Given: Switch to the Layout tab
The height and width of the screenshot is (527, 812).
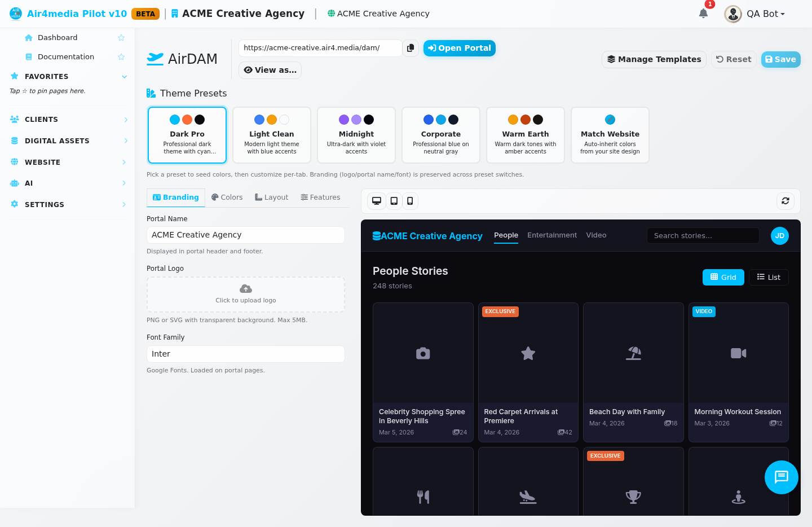Looking at the screenshot, I should click(271, 197).
